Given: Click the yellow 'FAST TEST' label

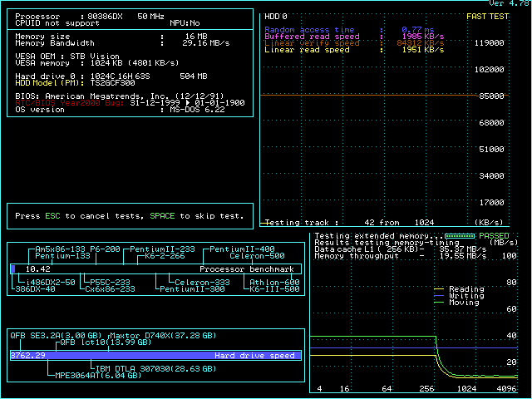Looking at the screenshot, I should click(488, 17).
